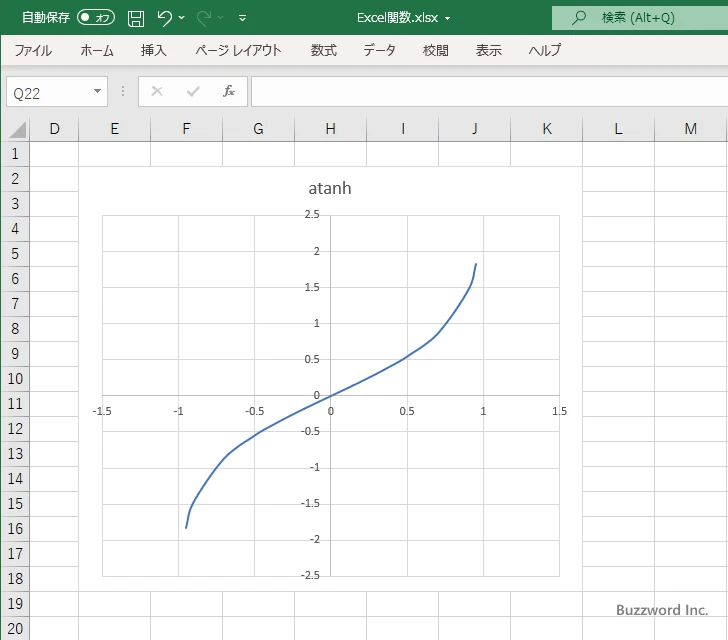Open the ページ レイアウト tab
Screen dimensions: 728x640
click(238, 50)
